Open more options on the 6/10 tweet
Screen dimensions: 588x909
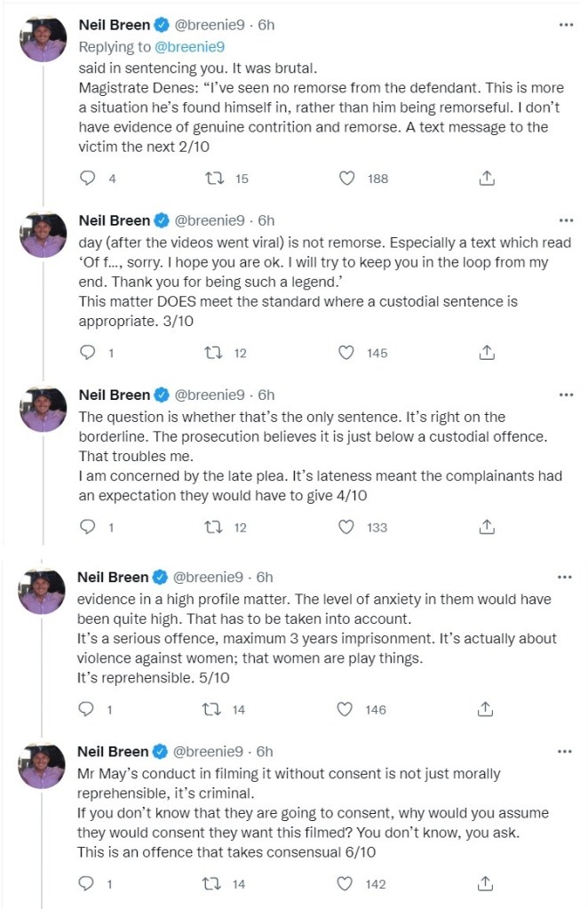click(x=566, y=752)
